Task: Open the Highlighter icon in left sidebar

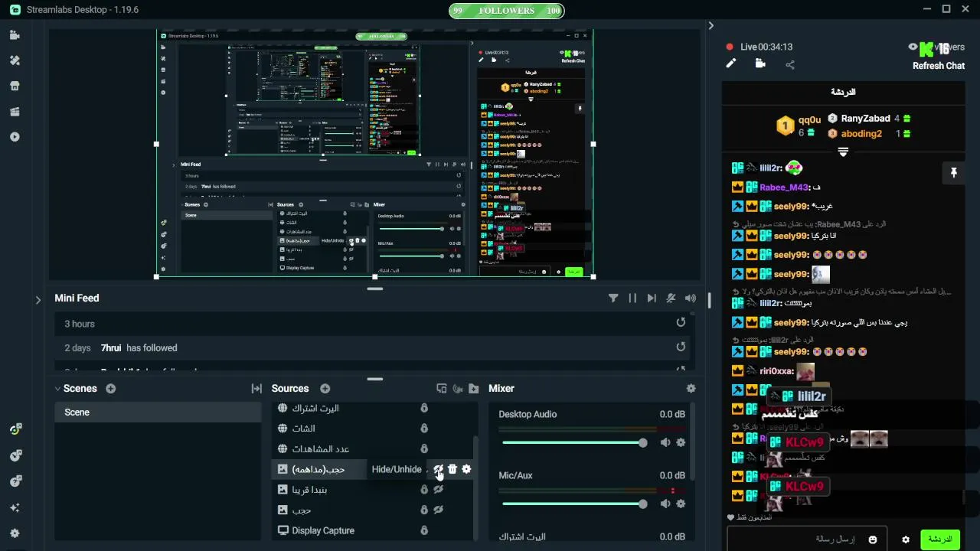Action: click(x=15, y=112)
